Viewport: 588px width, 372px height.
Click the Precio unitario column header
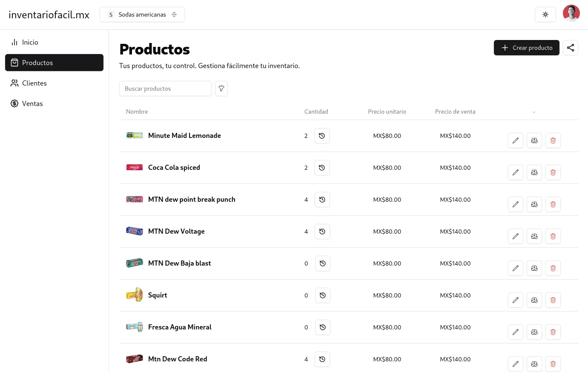(x=387, y=112)
